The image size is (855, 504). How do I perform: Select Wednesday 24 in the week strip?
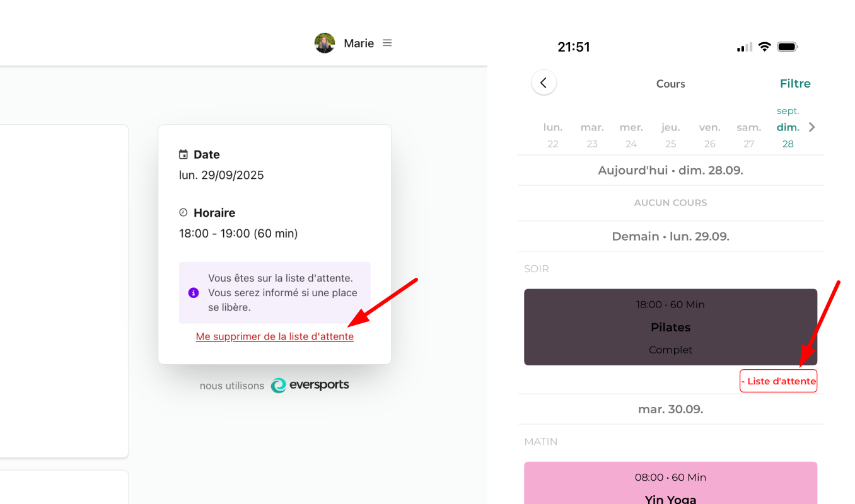tap(631, 135)
